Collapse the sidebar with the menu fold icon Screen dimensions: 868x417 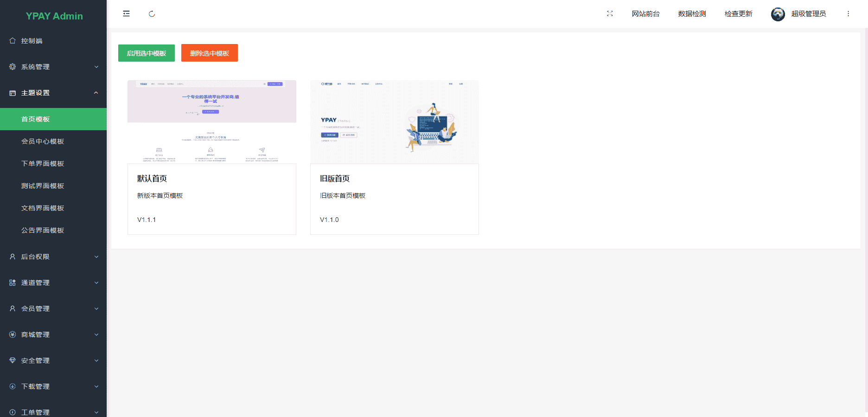(126, 14)
